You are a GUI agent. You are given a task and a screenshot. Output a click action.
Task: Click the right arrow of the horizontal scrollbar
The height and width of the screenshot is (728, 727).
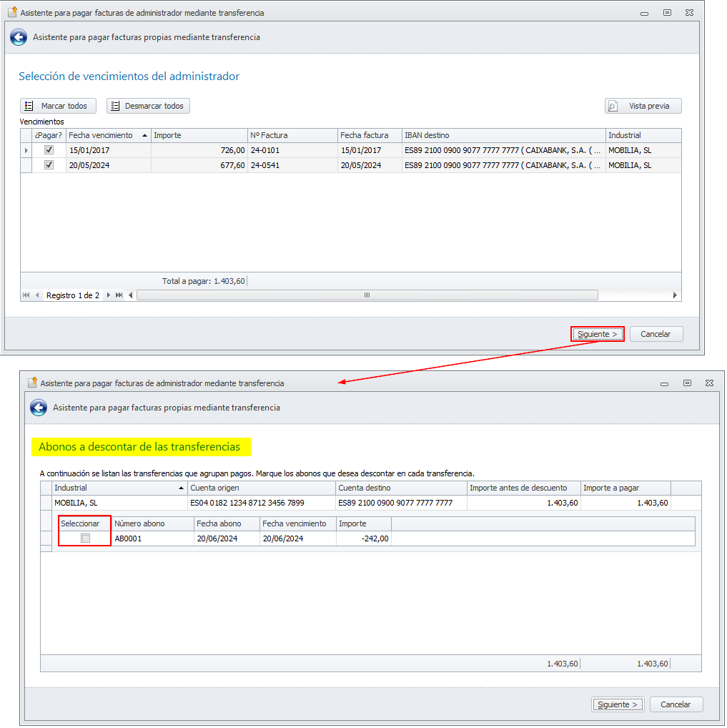(675, 295)
